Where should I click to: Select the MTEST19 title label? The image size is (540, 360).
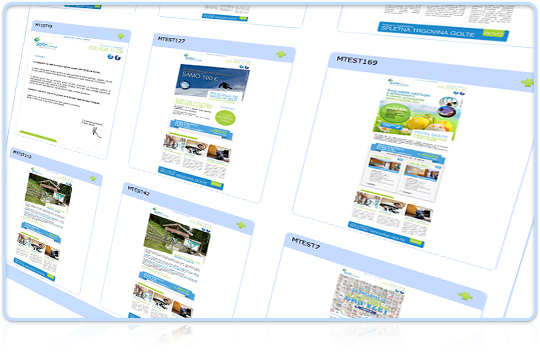click(44, 25)
